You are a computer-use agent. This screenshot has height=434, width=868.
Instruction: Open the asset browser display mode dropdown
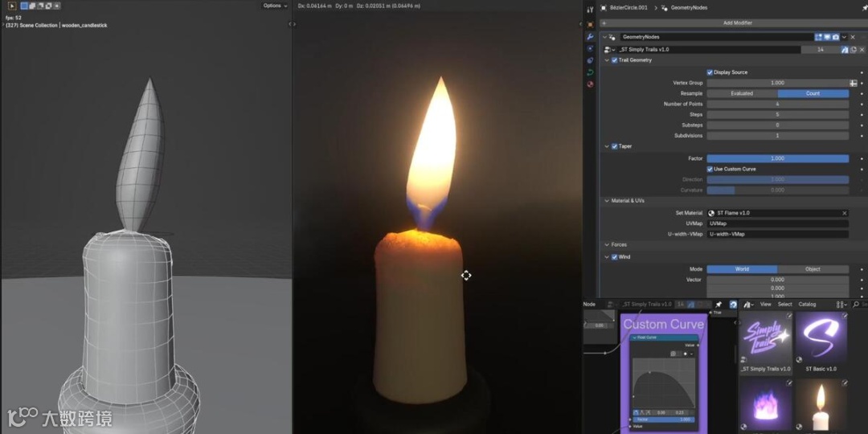[x=841, y=305]
